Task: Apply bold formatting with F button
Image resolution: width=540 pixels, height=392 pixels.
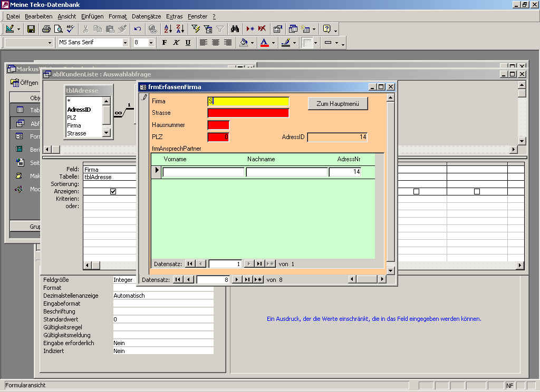Action: 165,43
